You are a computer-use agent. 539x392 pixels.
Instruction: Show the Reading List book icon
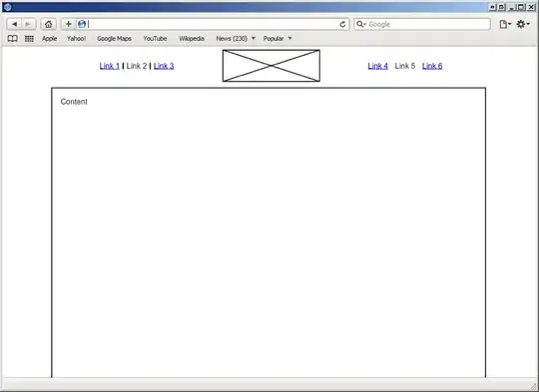pos(13,39)
